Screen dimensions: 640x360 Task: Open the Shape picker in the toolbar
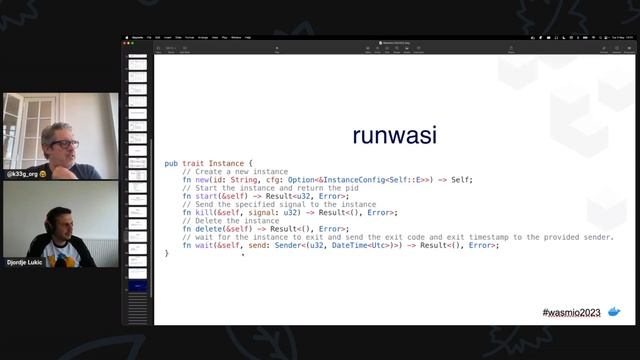(397, 49)
